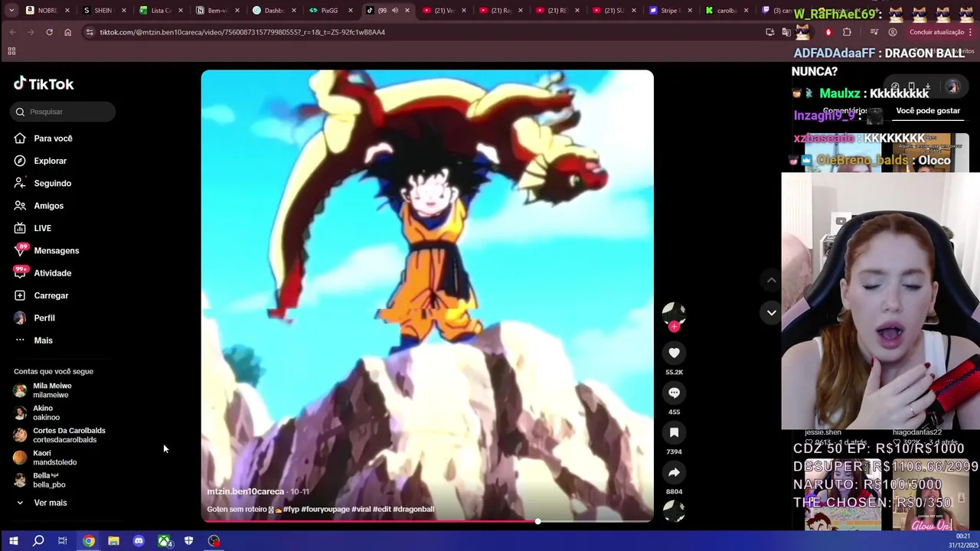Open Task View on taskbar
This screenshot has width=980, height=551.
pos(63,541)
